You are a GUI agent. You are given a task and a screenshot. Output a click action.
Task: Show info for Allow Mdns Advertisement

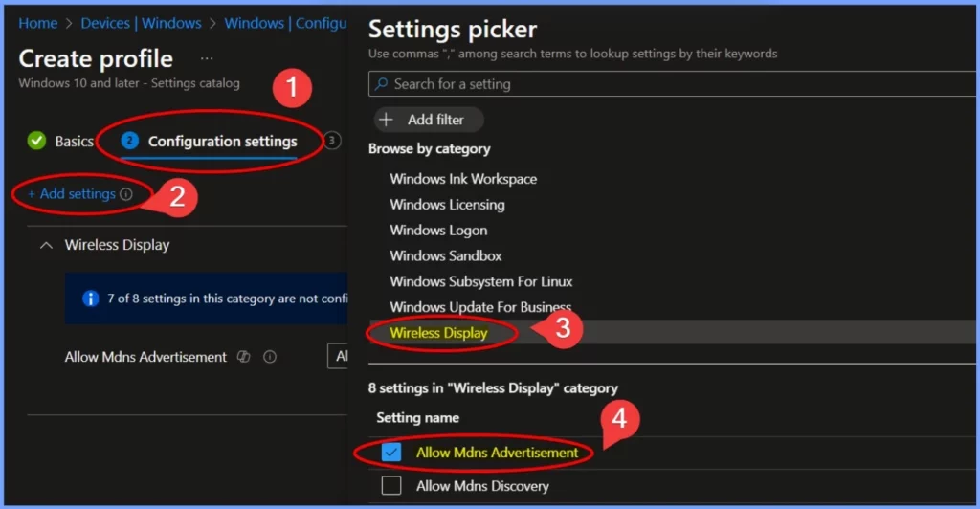[x=270, y=357]
